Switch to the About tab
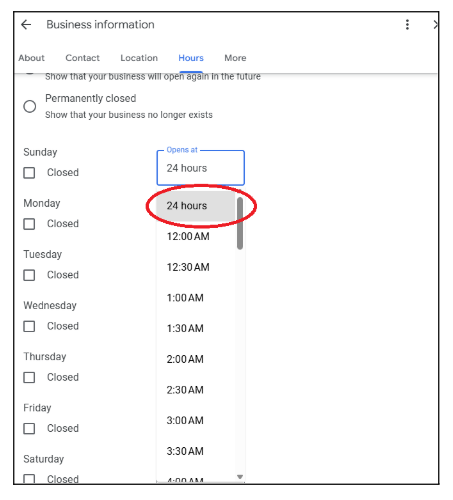The image size is (453, 500). coord(31,58)
